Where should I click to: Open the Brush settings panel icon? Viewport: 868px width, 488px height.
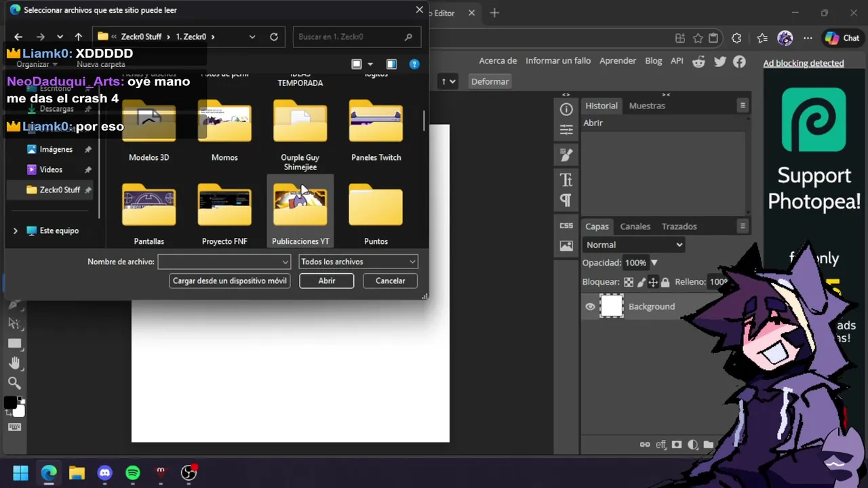[566, 155]
